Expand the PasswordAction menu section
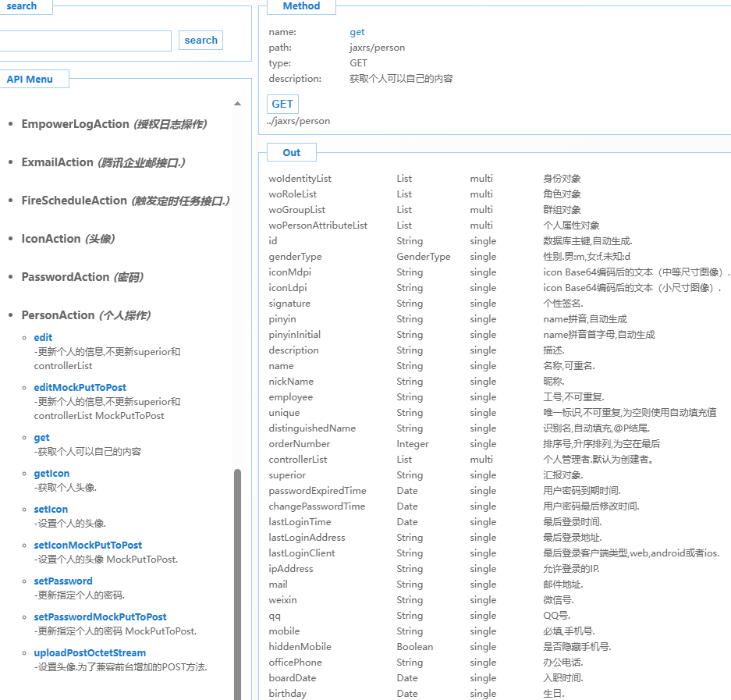 tap(69, 277)
